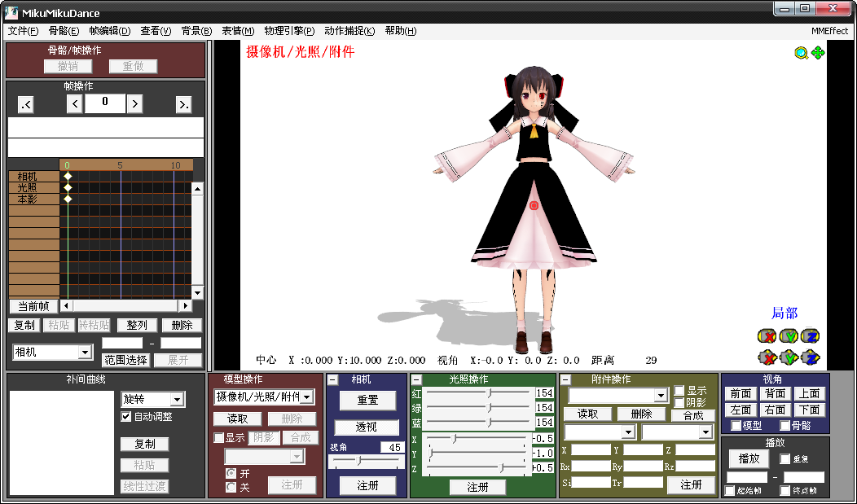The image size is (857, 504).
Task: Toggle 终点帧 checkbox
Action: tap(784, 490)
